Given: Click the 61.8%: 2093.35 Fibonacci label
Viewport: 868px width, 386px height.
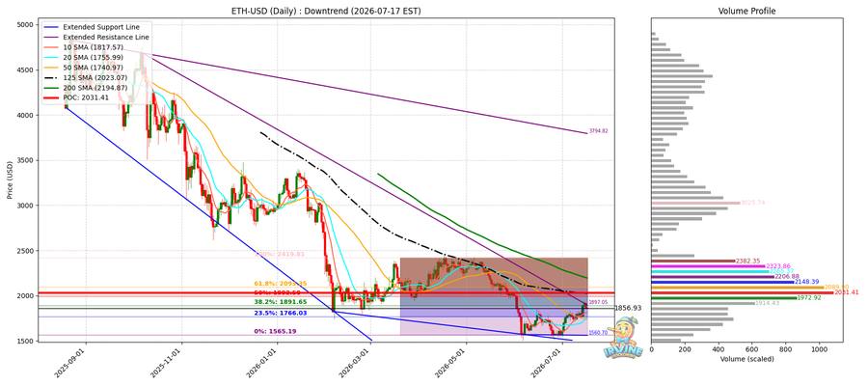Looking at the screenshot, I should pos(280,284).
